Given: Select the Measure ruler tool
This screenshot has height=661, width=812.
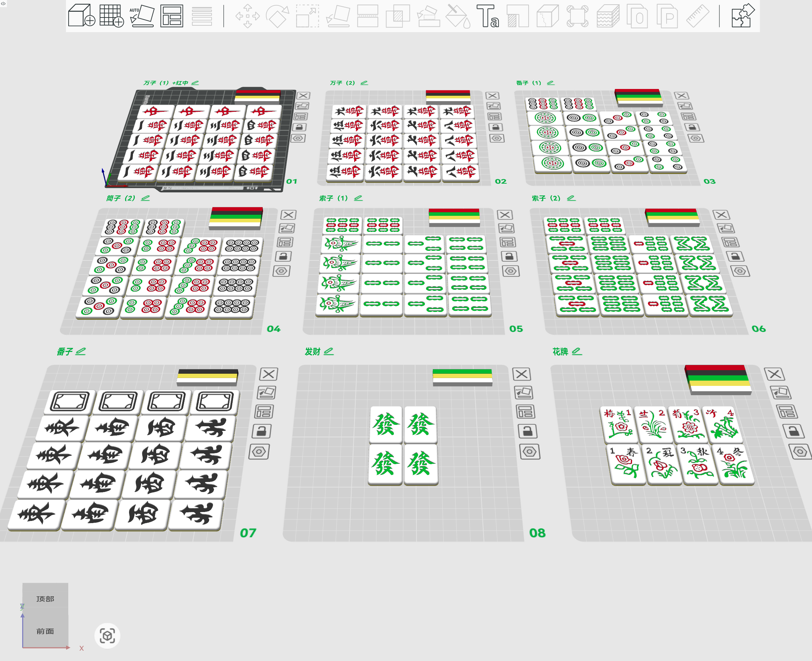Looking at the screenshot, I should [x=698, y=16].
